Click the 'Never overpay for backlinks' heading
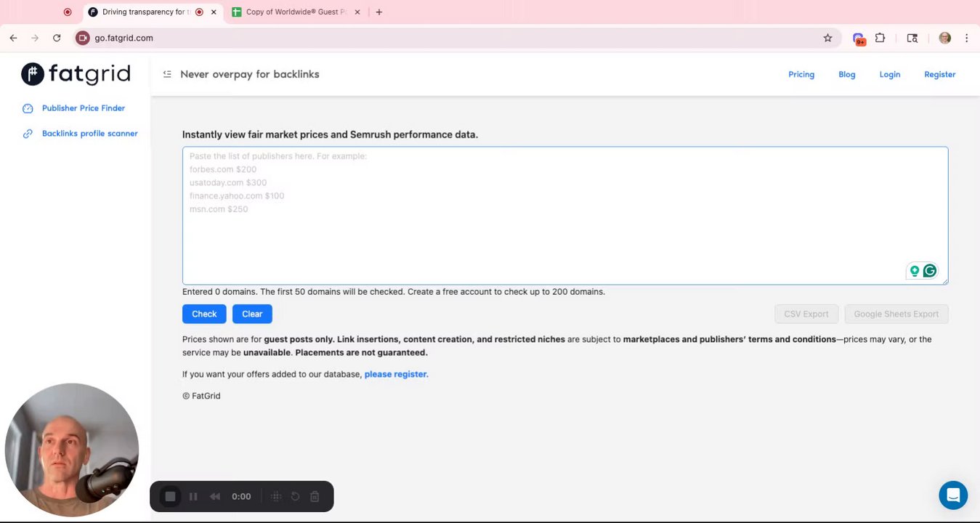 [x=250, y=74]
